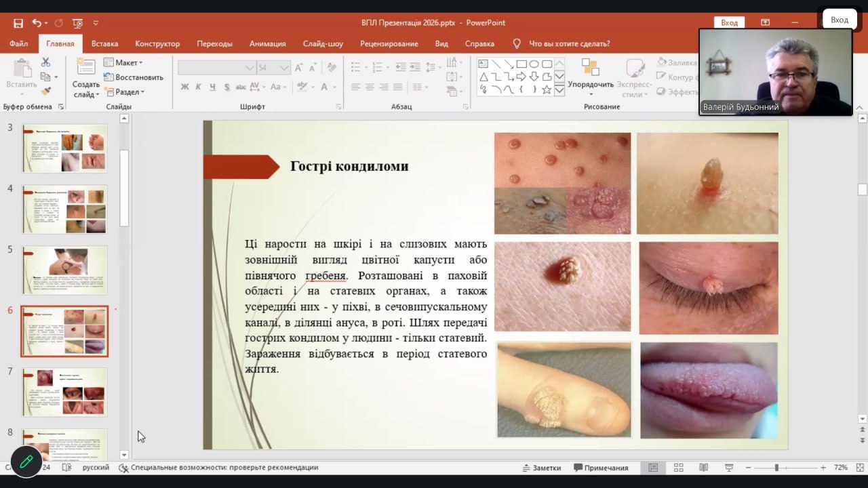
Task: Open the Вставка ribbon tab
Action: [x=104, y=43]
